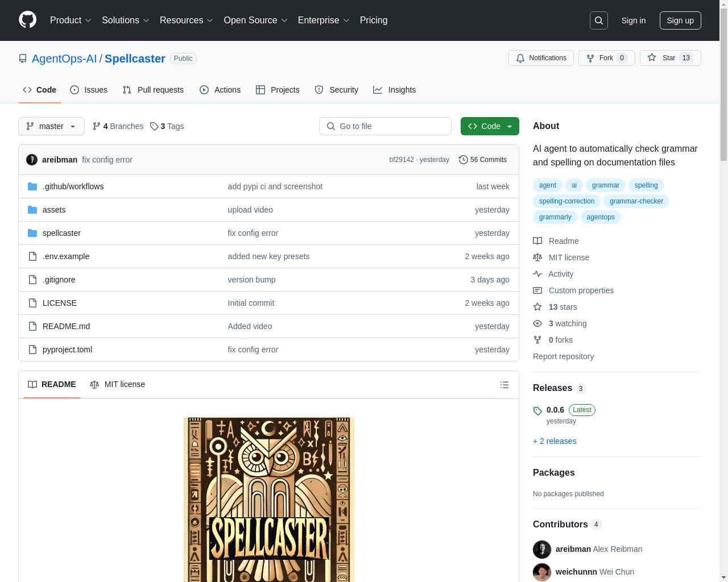
Task: Open the Insights tab
Action: [x=395, y=90]
